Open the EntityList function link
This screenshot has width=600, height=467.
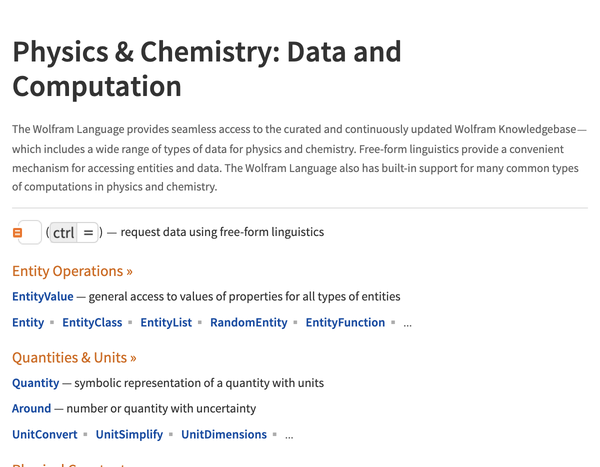point(166,323)
